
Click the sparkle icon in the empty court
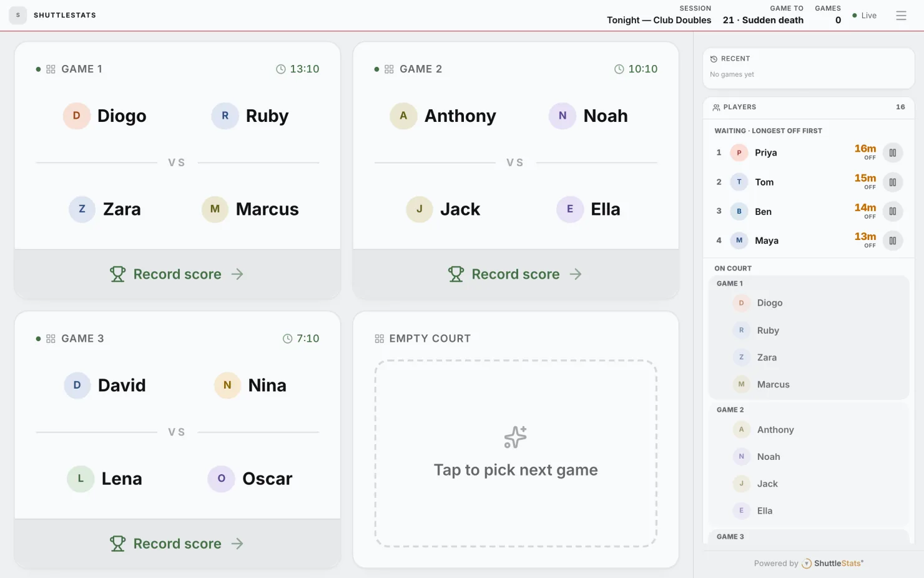coord(516,437)
